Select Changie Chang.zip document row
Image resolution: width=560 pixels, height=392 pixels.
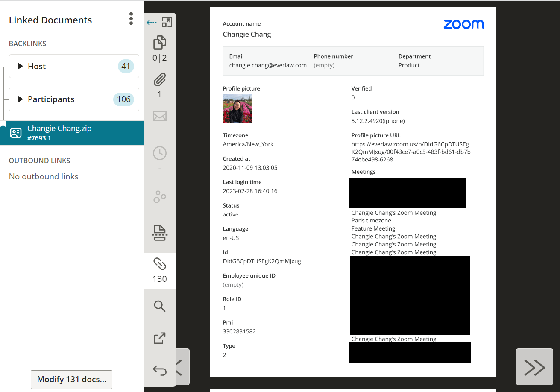[x=72, y=133]
